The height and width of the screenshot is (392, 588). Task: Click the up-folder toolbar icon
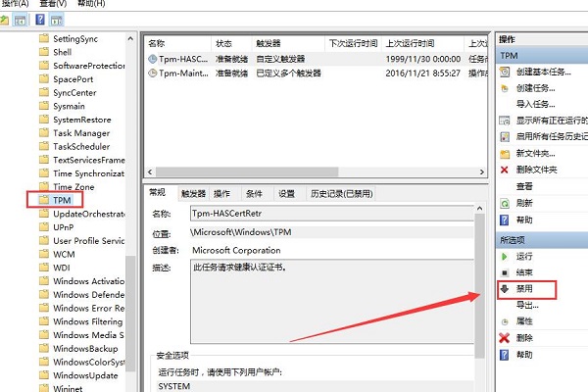tap(4, 20)
